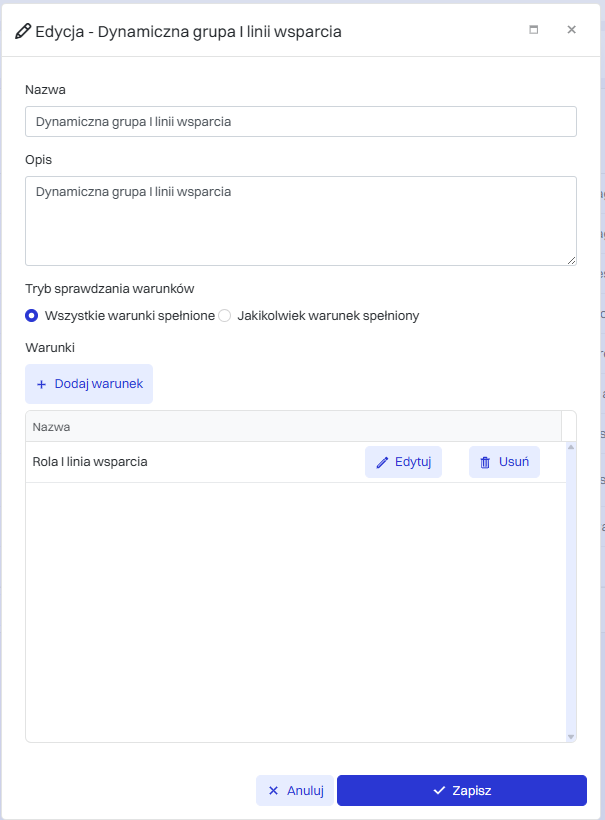Click the conditions list scrollbar up arrow

point(571,447)
